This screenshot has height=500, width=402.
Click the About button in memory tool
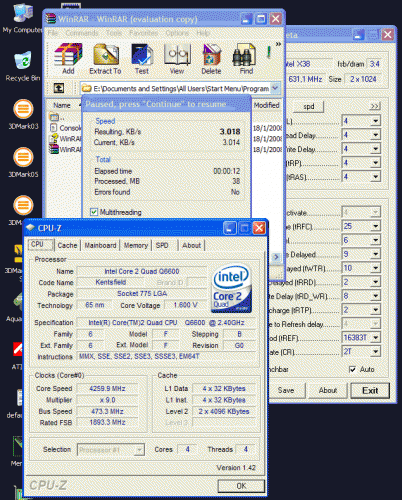tap(328, 390)
